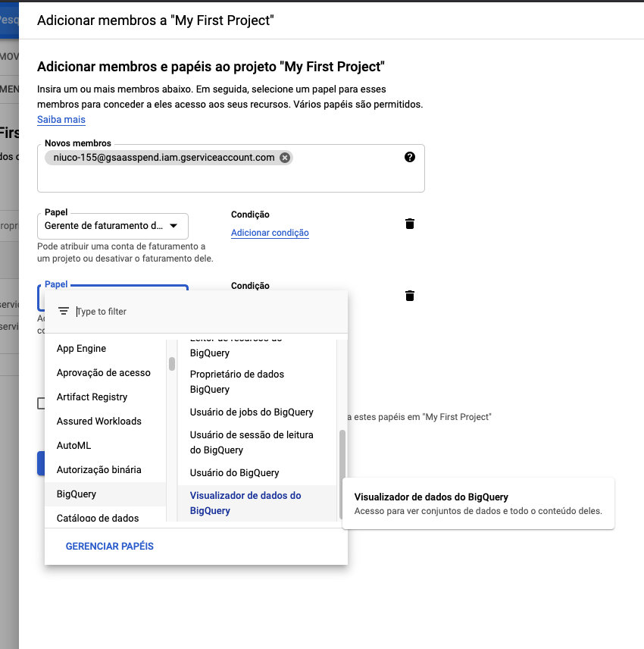Open the Gerente de faturamento role dropdown
This screenshot has width=644, height=649.
(112, 226)
